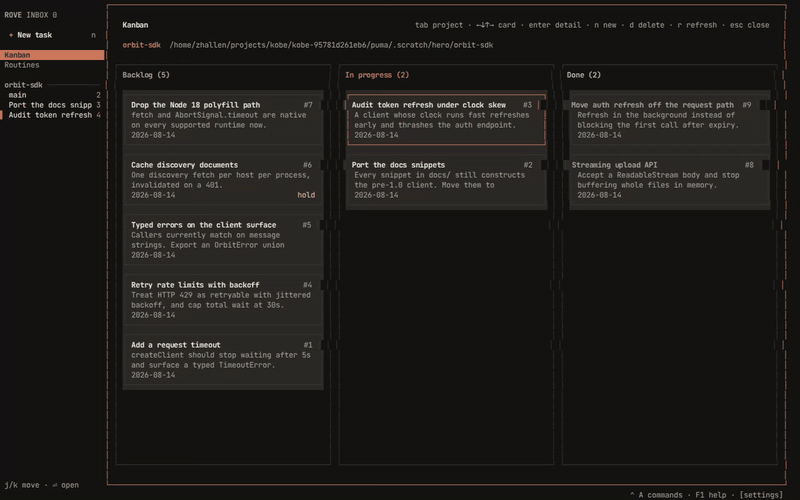800x500 pixels.
Task: Open the main session row
Action: pyautogui.click(x=52, y=95)
